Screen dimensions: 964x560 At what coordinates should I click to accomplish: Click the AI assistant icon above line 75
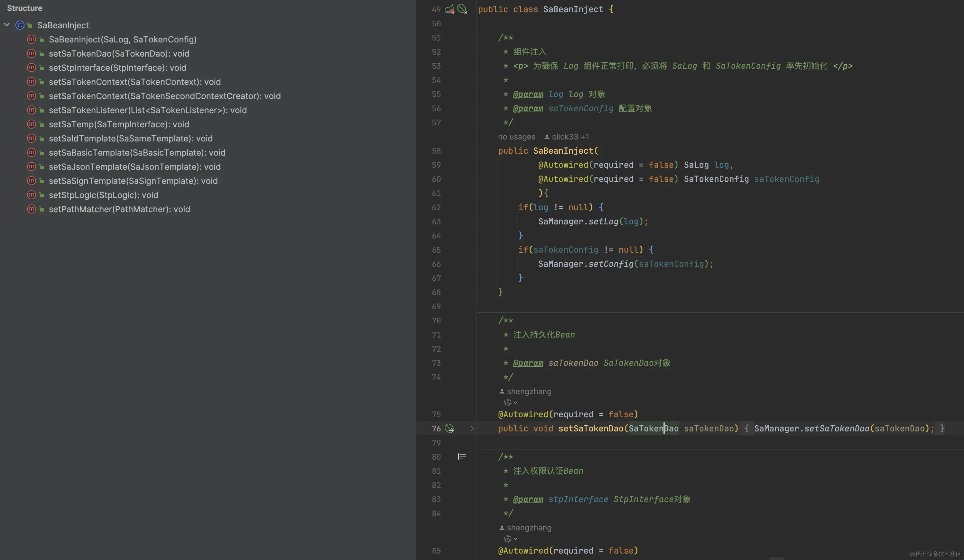507,402
